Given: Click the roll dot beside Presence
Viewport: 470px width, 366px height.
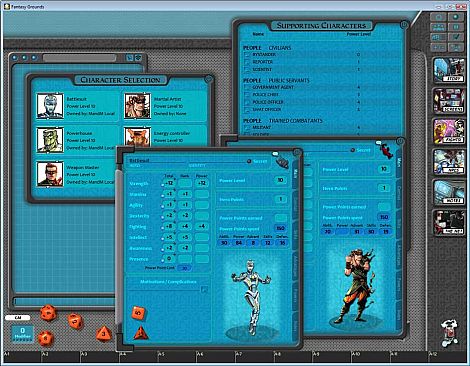Looking at the screenshot, I should 163,261.
